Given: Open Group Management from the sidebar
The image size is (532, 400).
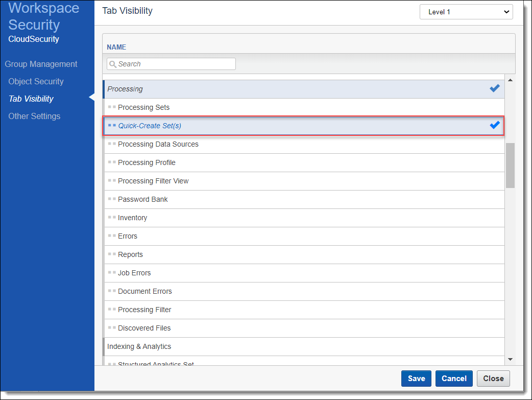Looking at the screenshot, I should (x=41, y=64).
